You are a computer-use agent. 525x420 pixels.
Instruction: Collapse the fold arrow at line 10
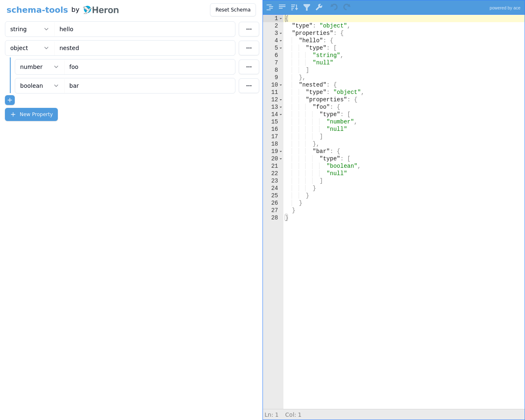pos(281,85)
